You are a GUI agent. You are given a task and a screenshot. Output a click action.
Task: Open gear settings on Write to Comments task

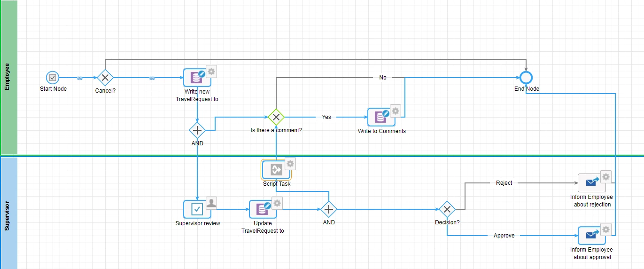tap(396, 111)
